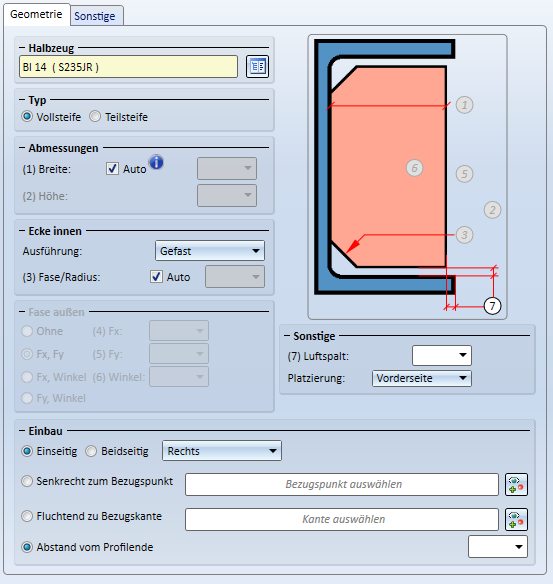Click the (7) Luftspalt label
Screen dimensions: 553x584
[x=318, y=356]
